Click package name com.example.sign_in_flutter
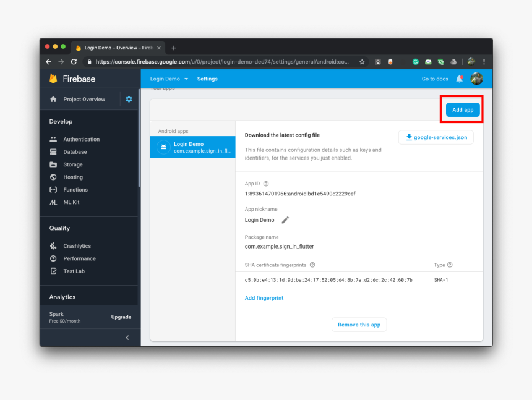 tap(279, 247)
